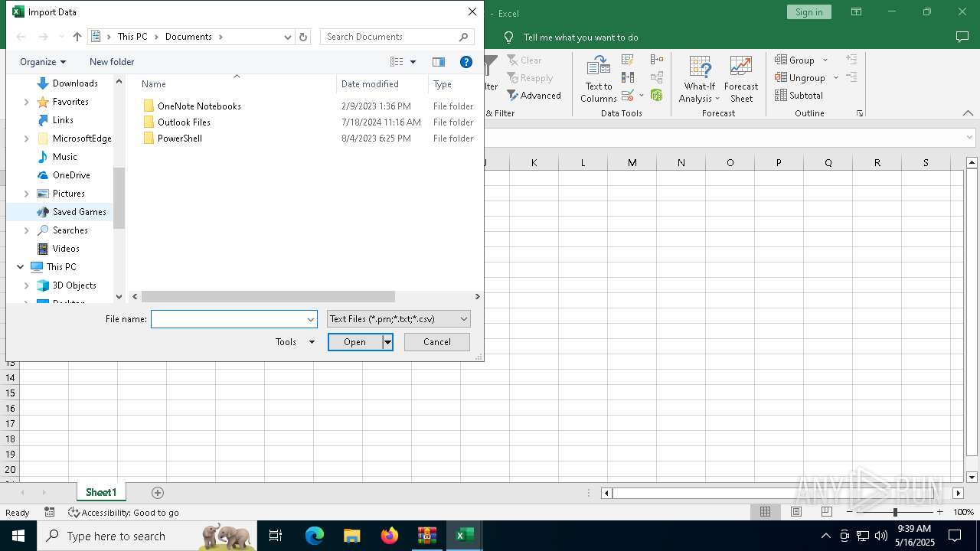Toggle the preview pane in dialog
980x551 pixels.
click(439, 62)
